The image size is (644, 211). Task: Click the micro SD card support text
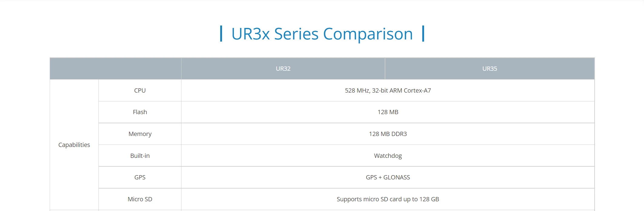coord(388,199)
